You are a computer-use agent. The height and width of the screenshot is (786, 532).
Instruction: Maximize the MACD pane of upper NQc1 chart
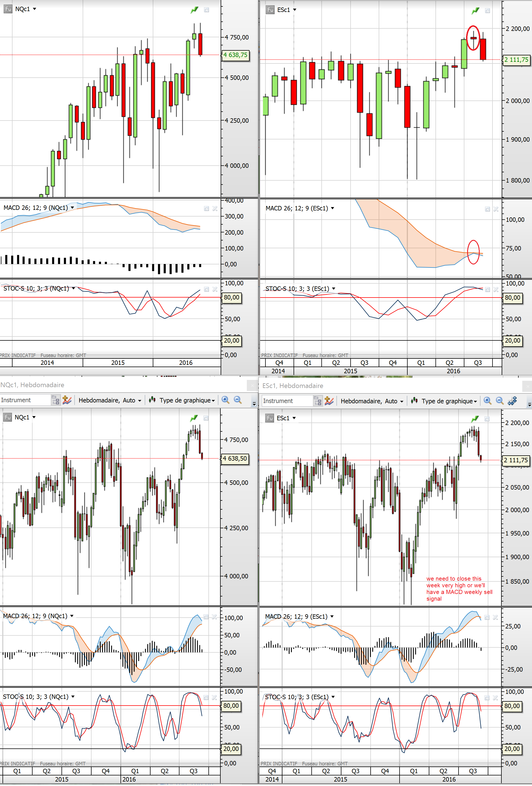(206, 209)
